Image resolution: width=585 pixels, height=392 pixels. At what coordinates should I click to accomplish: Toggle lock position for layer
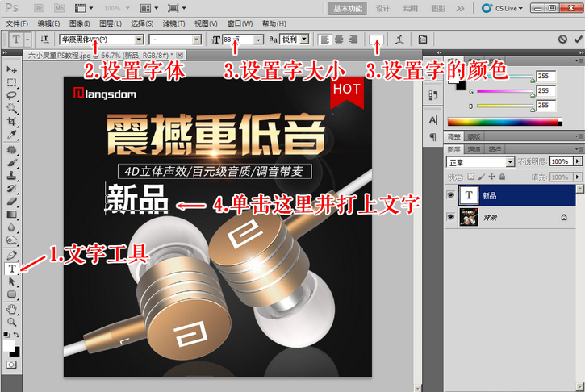491,177
